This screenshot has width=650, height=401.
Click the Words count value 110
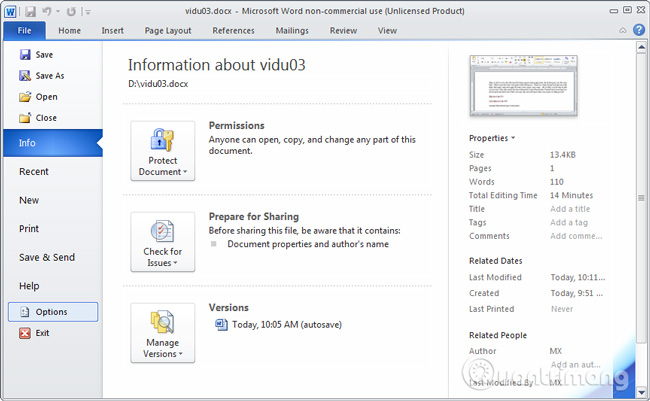[556, 182]
